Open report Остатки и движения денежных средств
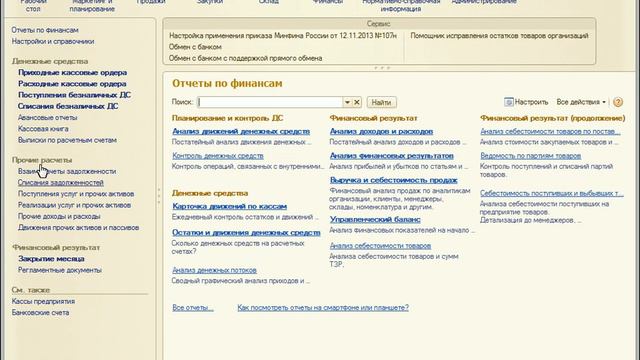The image size is (640, 360). point(246,233)
